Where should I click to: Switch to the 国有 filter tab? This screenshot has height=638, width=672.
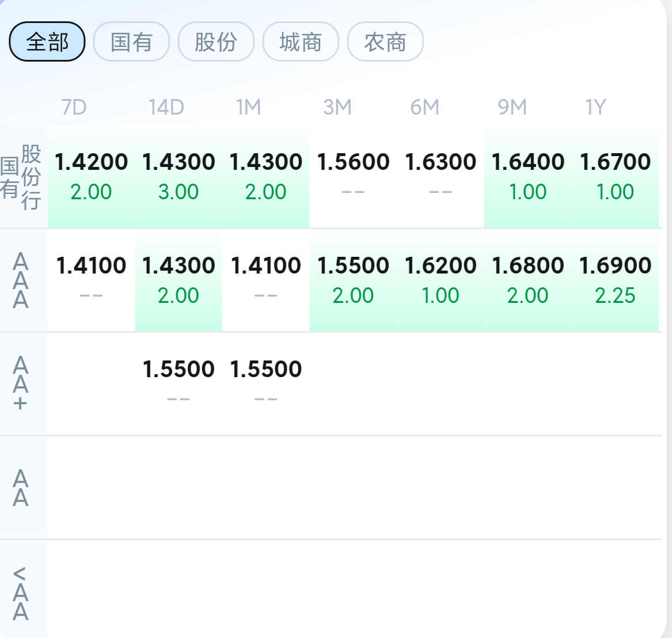click(x=131, y=41)
